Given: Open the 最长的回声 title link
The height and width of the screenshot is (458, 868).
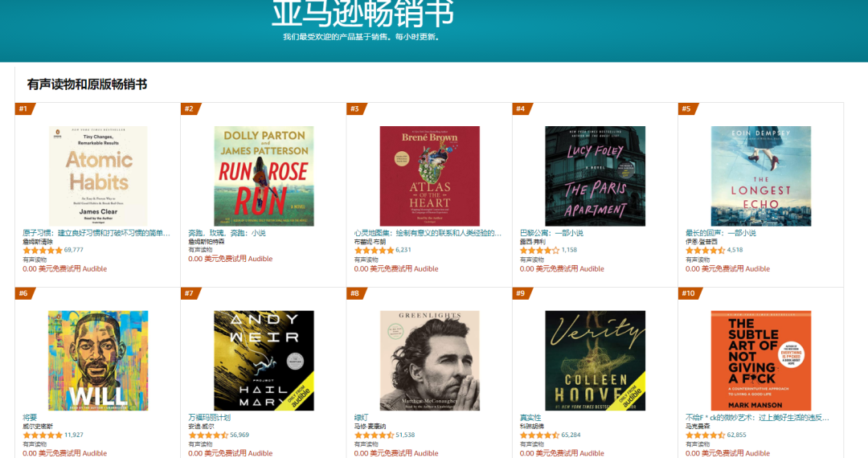Looking at the screenshot, I should [x=721, y=233].
